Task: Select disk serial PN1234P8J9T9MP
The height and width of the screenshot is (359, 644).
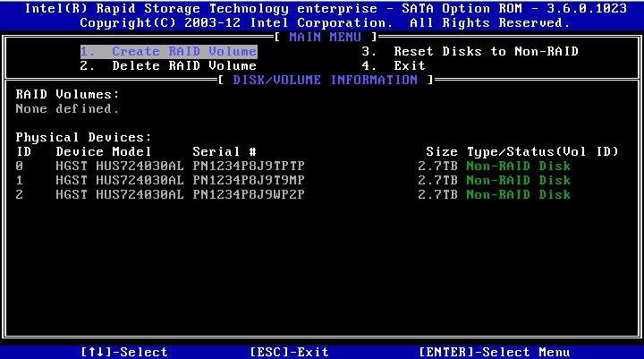Action: (x=249, y=180)
